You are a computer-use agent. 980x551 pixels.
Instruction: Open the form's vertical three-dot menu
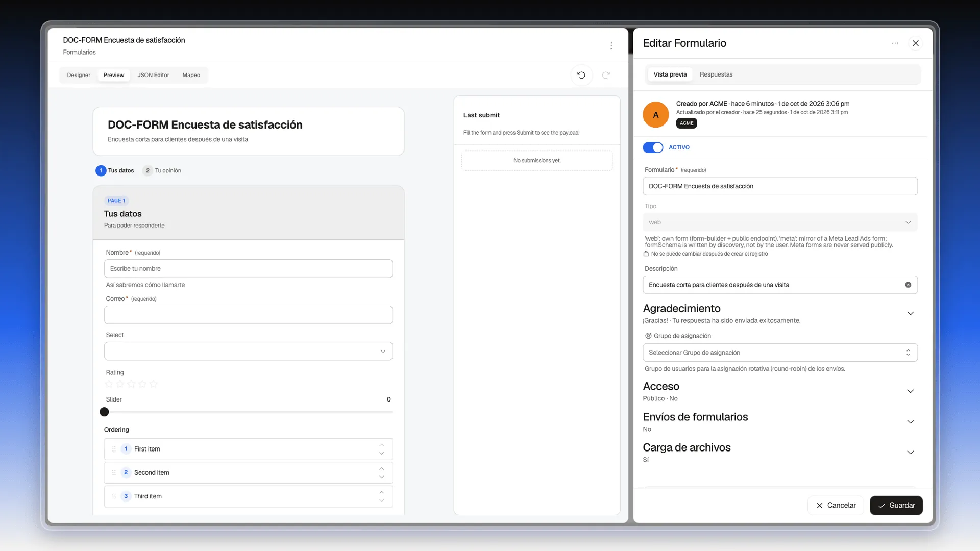point(611,46)
